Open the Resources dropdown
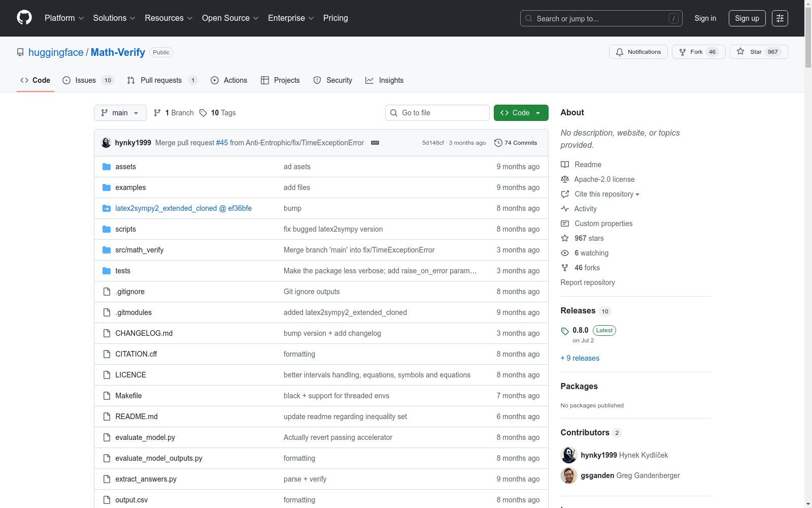812x508 pixels. point(168,18)
